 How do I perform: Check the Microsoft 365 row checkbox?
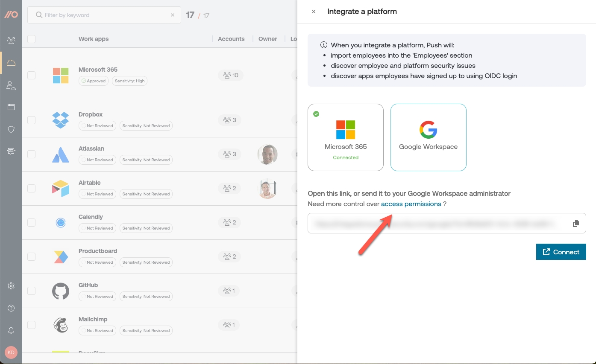31,75
